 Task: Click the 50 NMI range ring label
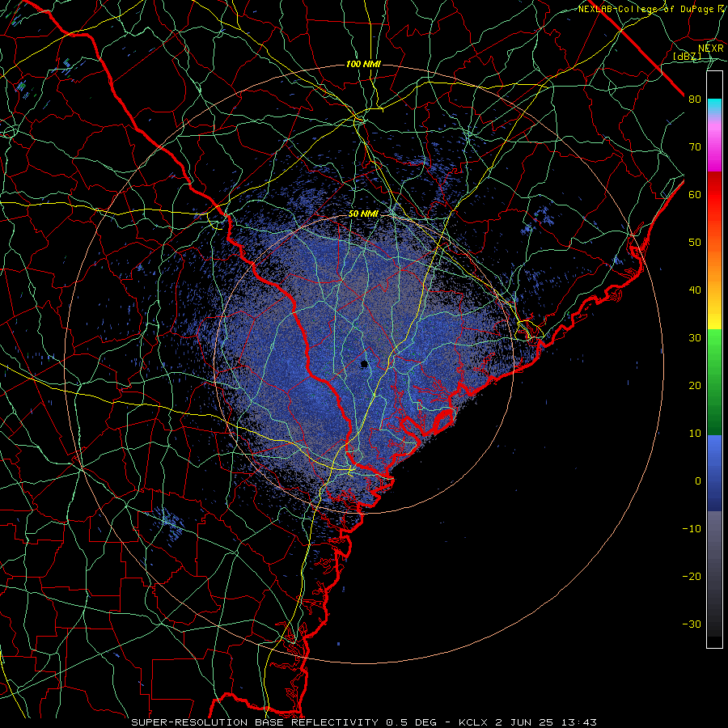click(x=363, y=214)
